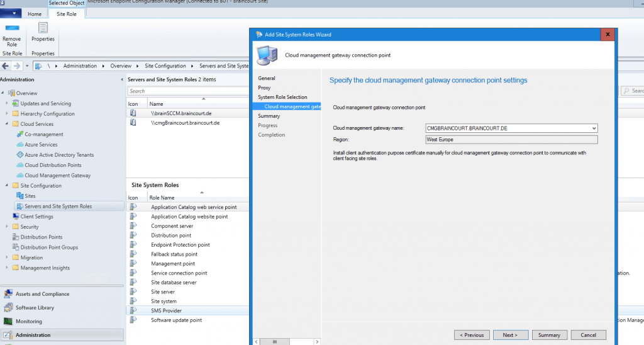Go back with the navigation arrow
The image size is (644, 345).
pyautogui.click(x=5, y=66)
